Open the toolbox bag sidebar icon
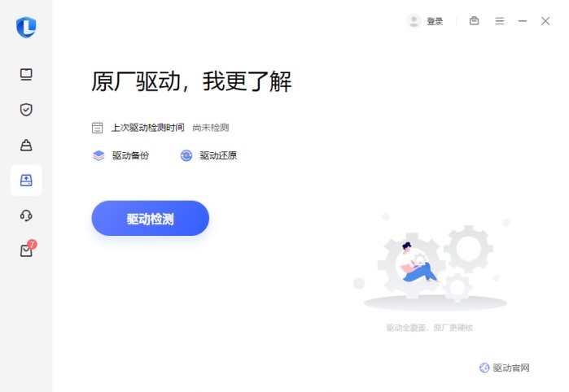 [x=26, y=145]
